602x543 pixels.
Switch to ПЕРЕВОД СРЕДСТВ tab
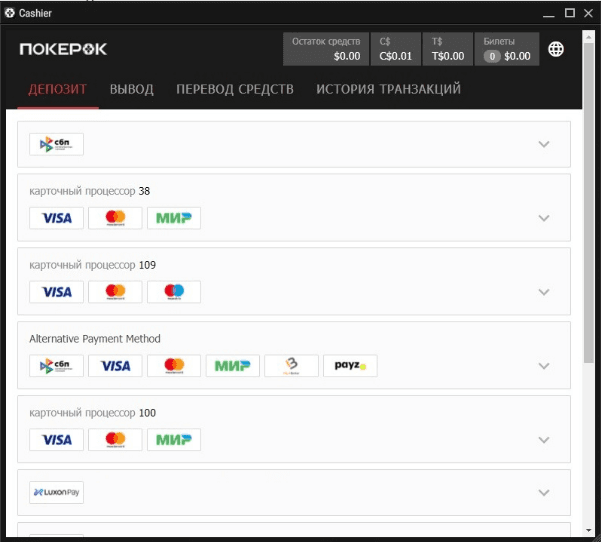click(x=235, y=89)
